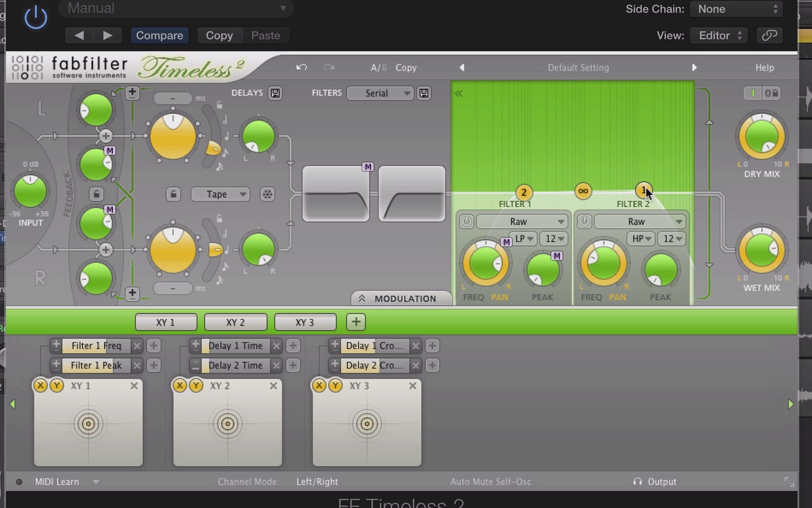Screen dimensions: 812x508
Task: Add a new modulation source
Action: (x=356, y=323)
